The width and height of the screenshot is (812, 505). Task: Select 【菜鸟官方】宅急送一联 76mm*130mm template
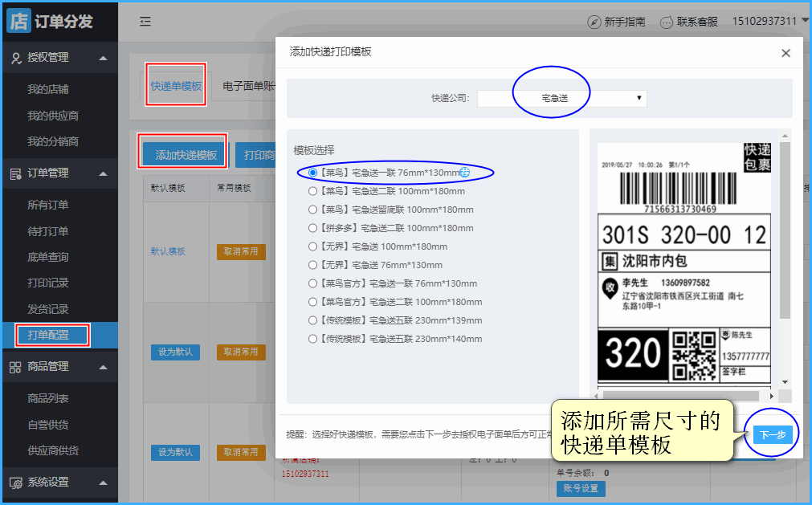click(x=312, y=283)
